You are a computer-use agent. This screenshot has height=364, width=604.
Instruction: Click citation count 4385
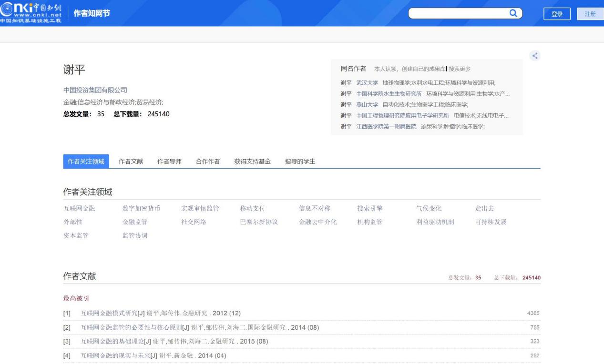pyautogui.click(x=533, y=313)
